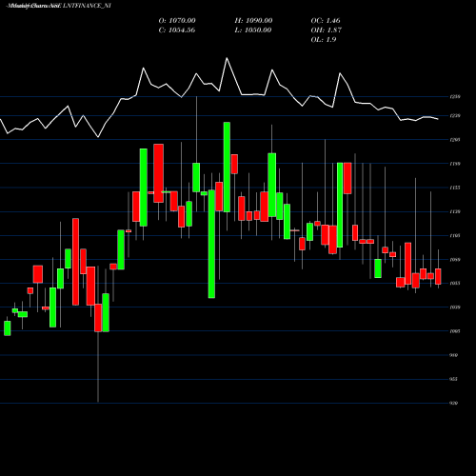Click the 955 price axis label
The width and height of the screenshot is (476, 476).
click(x=454, y=379)
